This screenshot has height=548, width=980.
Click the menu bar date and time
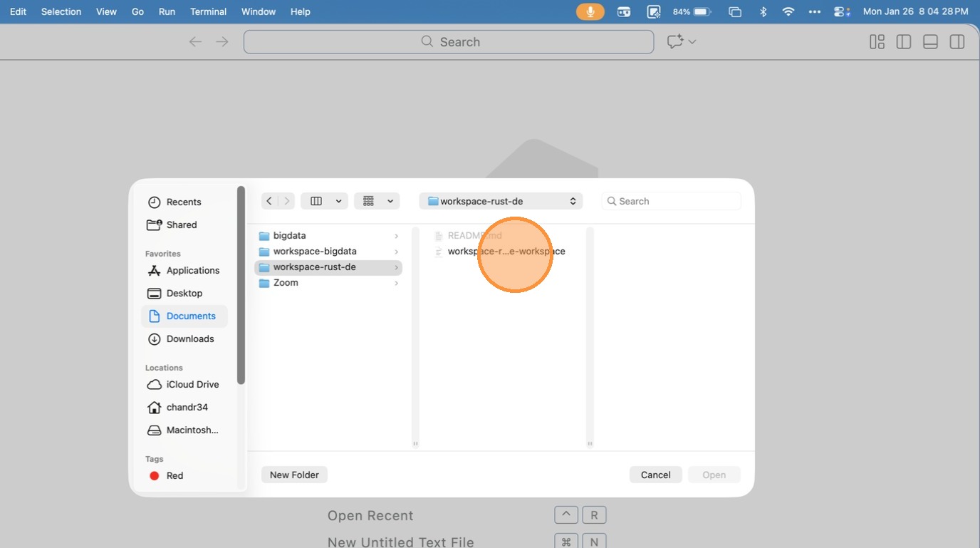(x=916, y=11)
